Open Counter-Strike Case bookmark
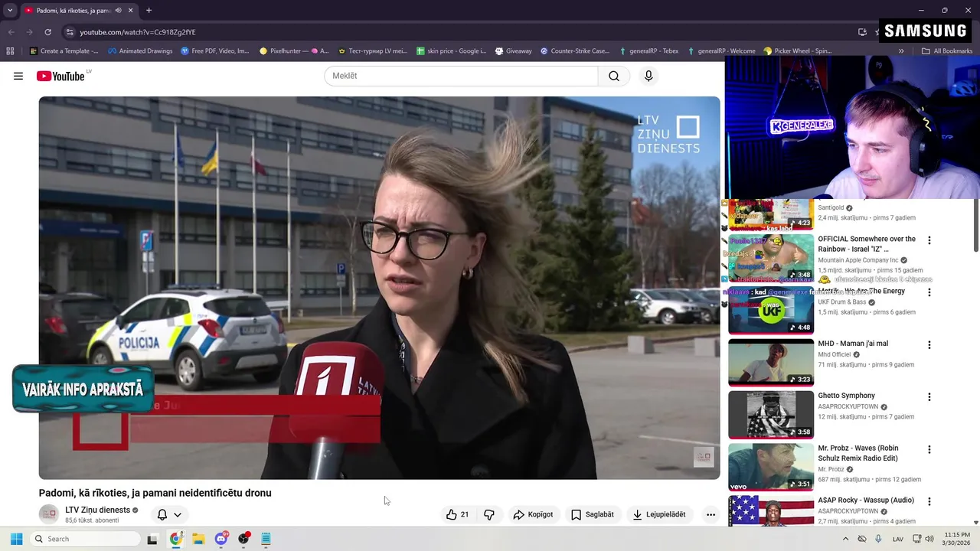 tap(575, 51)
